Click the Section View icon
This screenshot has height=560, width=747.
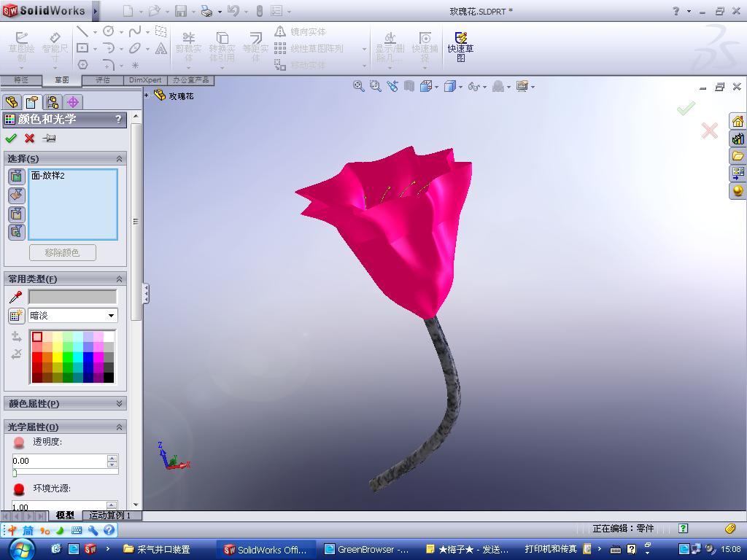[409, 86]
